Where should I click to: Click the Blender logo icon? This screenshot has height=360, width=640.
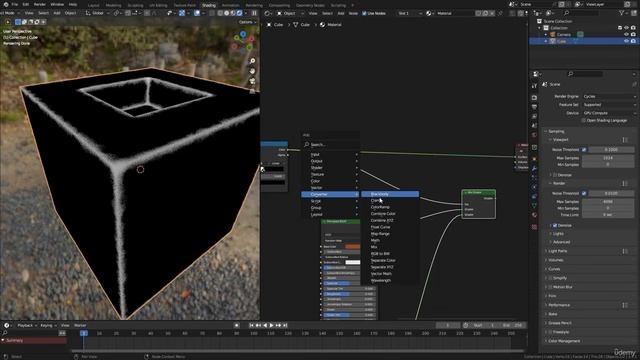point(6,4)
